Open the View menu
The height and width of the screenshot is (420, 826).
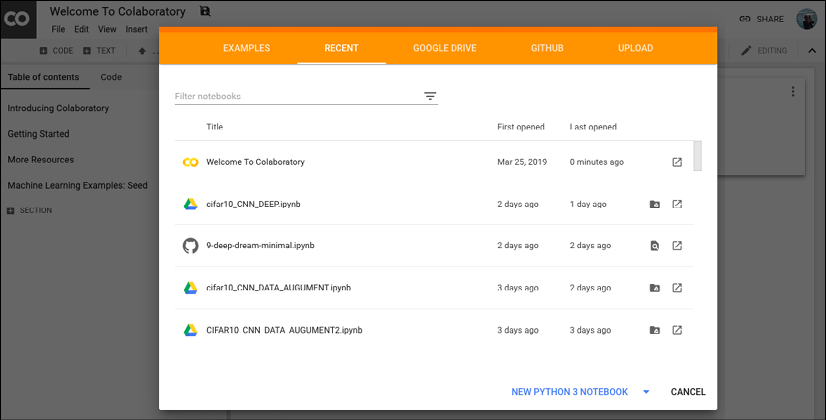coord(107,30)
